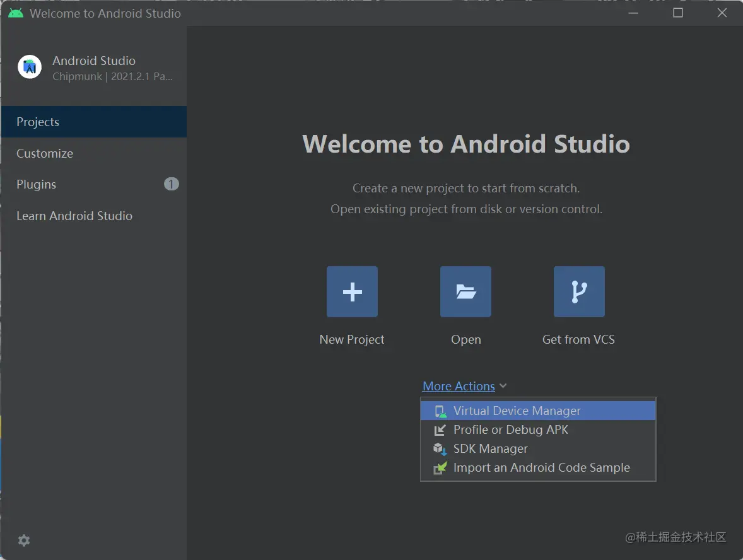Choose Virtual Device Manager from menu
This screenshot has width=743, height=560.
(538, 411)
